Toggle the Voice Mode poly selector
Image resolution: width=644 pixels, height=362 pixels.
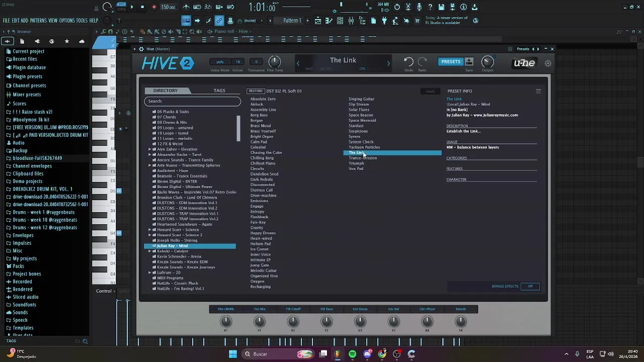[x=220, y=62]
